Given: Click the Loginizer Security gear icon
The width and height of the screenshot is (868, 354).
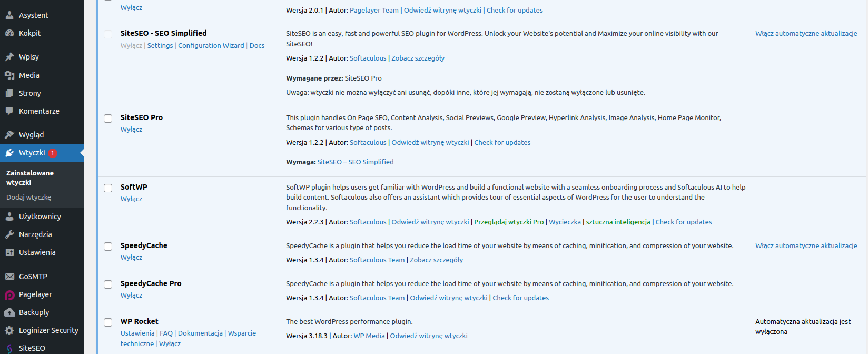Looking at the screenshot, I should 9,330.
